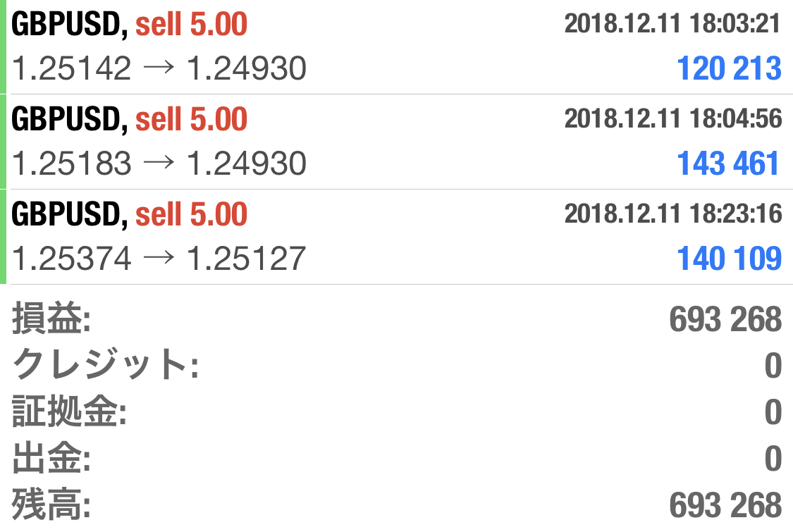Tap the 2018.12.11 18:23:16 timestamp
793x532 pixels.
pos(672,214)
